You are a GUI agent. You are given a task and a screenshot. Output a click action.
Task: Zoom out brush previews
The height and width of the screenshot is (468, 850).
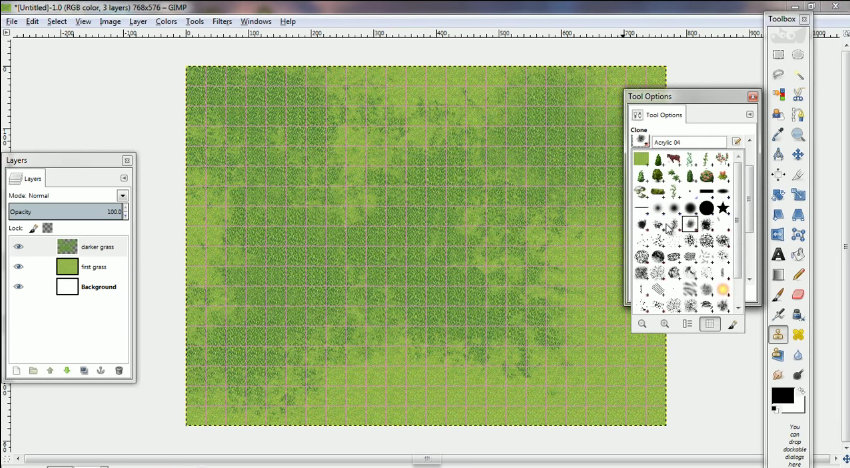tap(642, 324)
